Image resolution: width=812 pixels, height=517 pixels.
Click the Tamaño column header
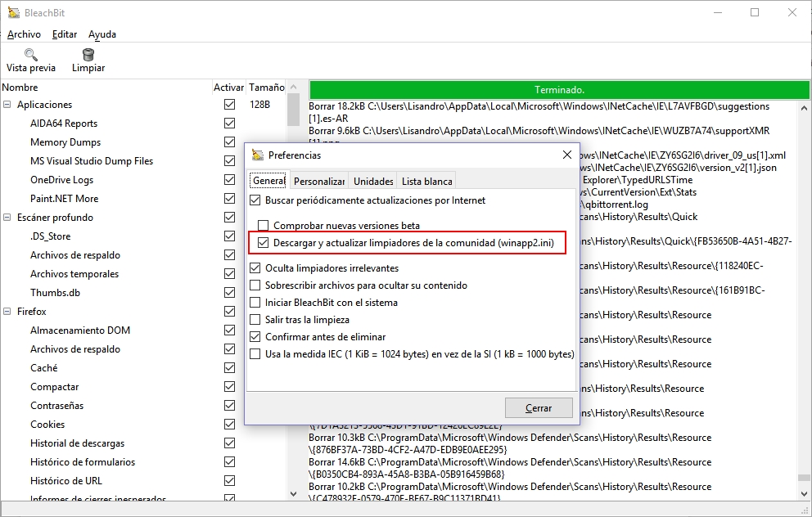tap(267, 88)
